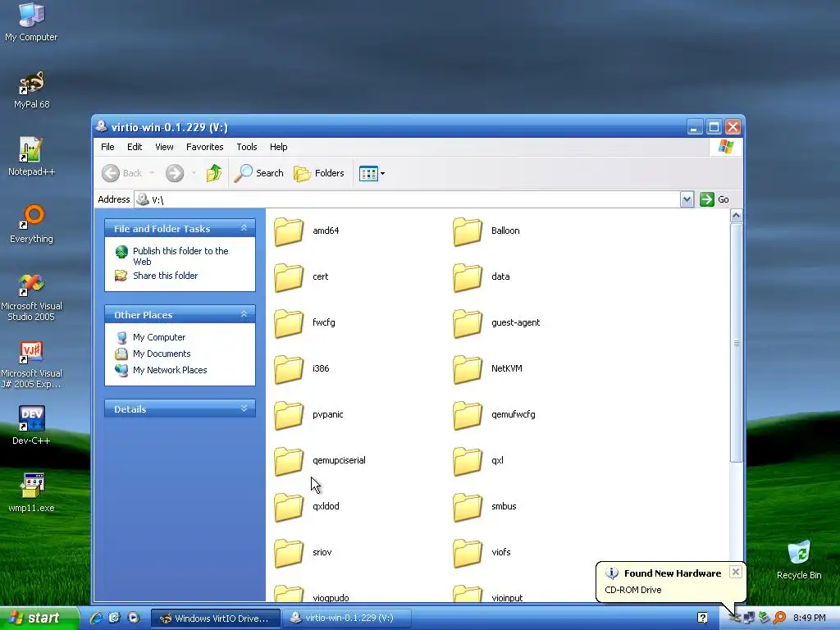Select the guest-agent folder icon
The height and width of the screenshot is (630, 840).
click(467, 323)
